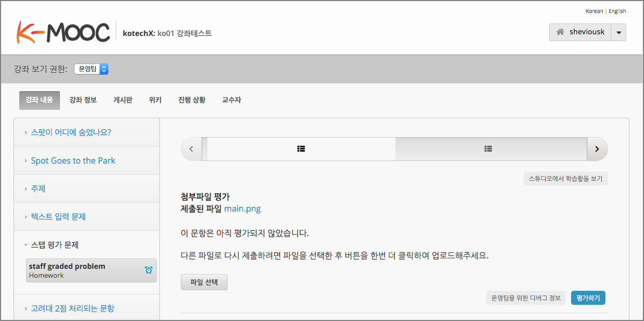Open the 교수자 tab
Image resolution: width=644 pixels, height=321 pixels.
(231, 100)
